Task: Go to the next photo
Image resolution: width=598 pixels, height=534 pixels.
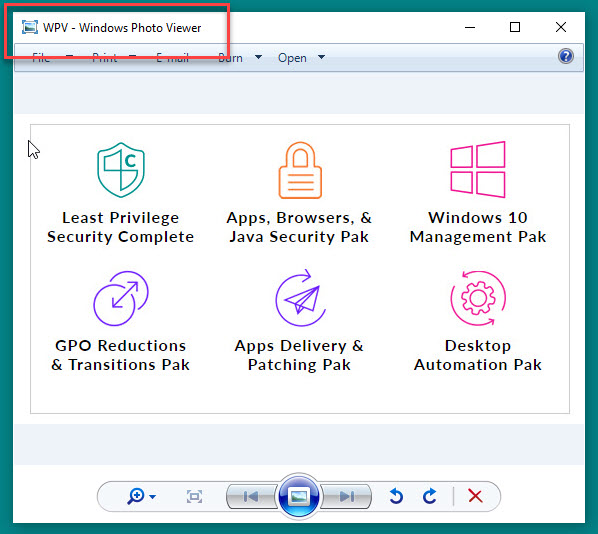Action: (x=347, y=496)
